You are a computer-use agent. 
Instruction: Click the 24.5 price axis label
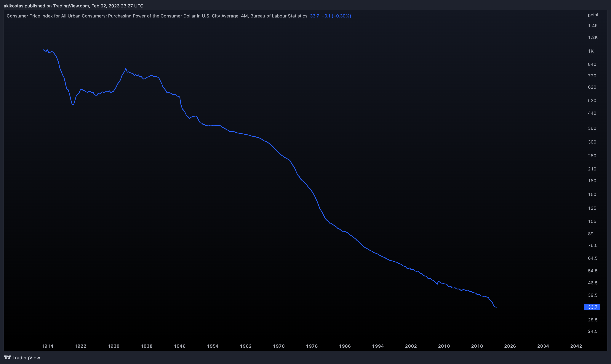click(x=593, y=331)
